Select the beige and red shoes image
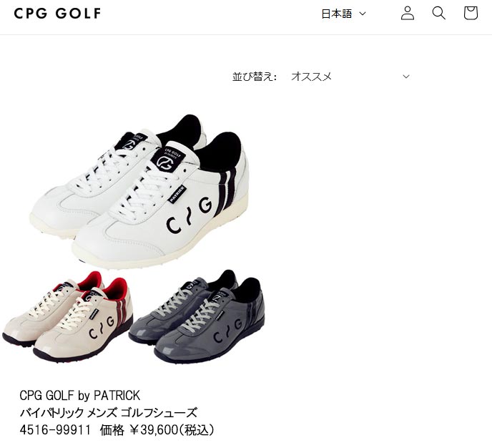Screen dimensions: 492x448 click(x=67, y=316)
